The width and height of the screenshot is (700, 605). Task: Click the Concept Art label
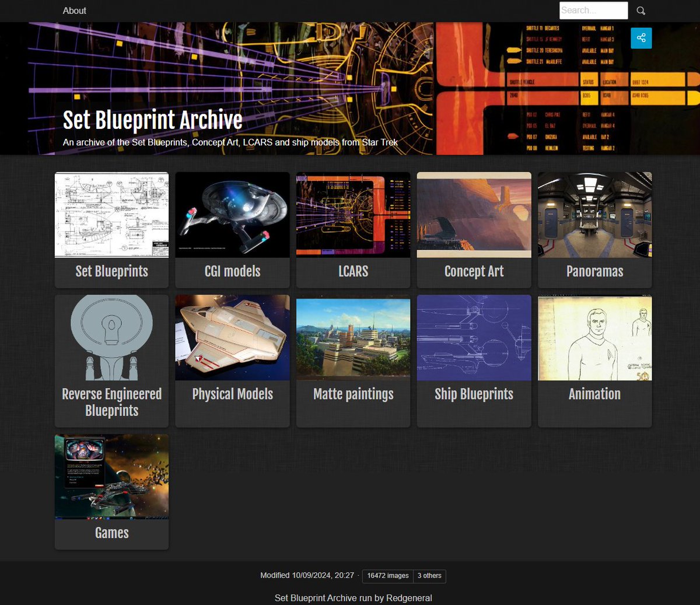pos(474,271)
